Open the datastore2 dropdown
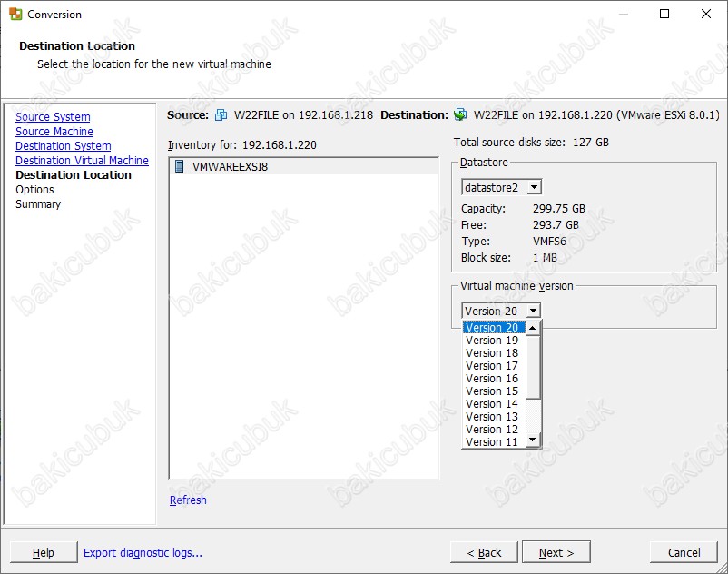The image size is (728, 574). pos(535,187)
